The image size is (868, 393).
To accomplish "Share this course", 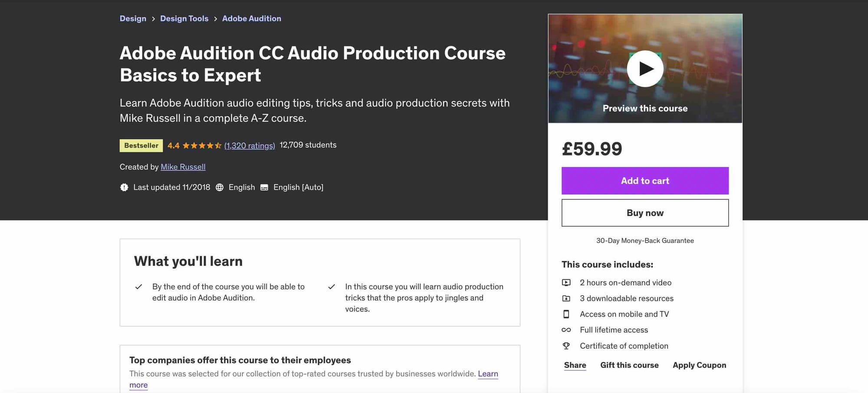I will (575, 365).
